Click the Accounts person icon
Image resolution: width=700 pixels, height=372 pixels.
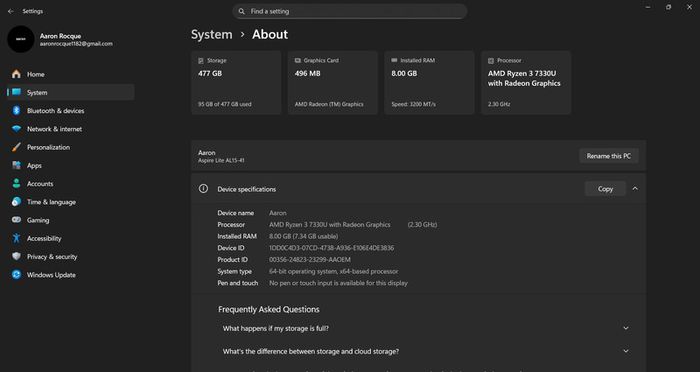17,184
